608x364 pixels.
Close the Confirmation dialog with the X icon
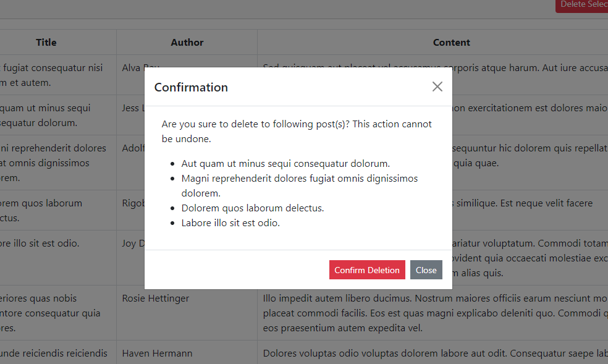[437, 87]
